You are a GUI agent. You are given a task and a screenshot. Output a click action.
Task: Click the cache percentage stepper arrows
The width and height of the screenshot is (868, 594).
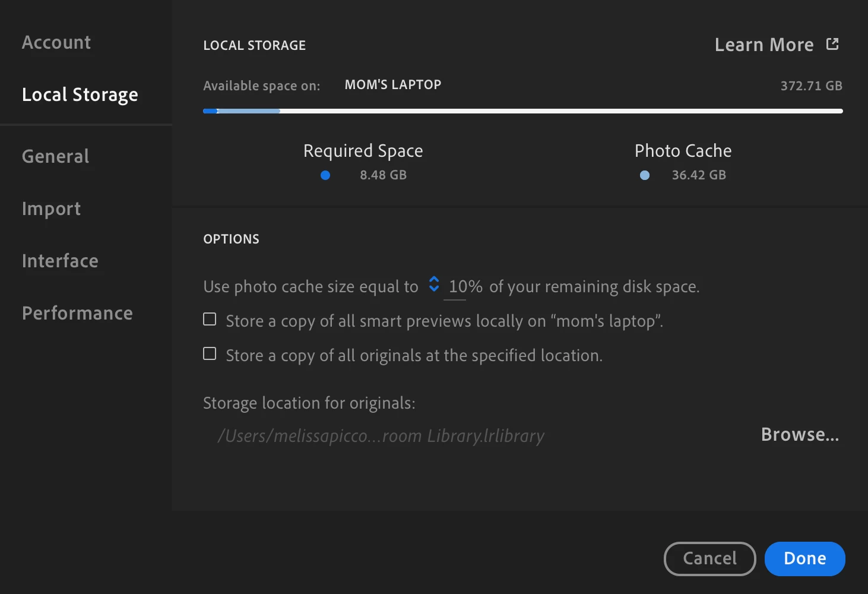point(434,284)
